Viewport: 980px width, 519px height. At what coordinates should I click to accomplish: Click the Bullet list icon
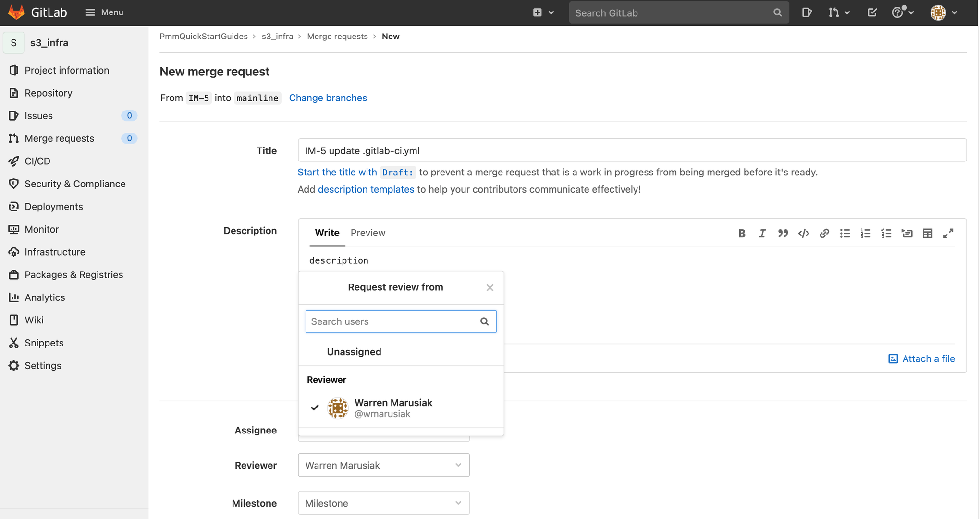point(845,232)
